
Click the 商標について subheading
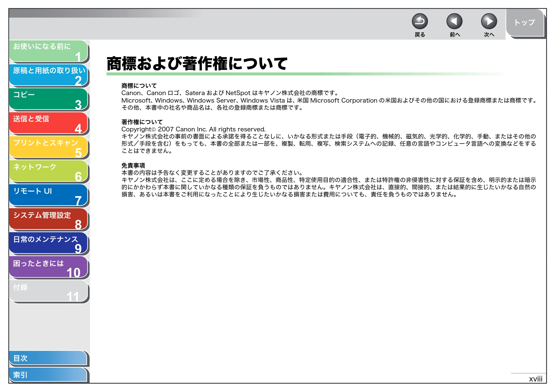coord(139,86)
